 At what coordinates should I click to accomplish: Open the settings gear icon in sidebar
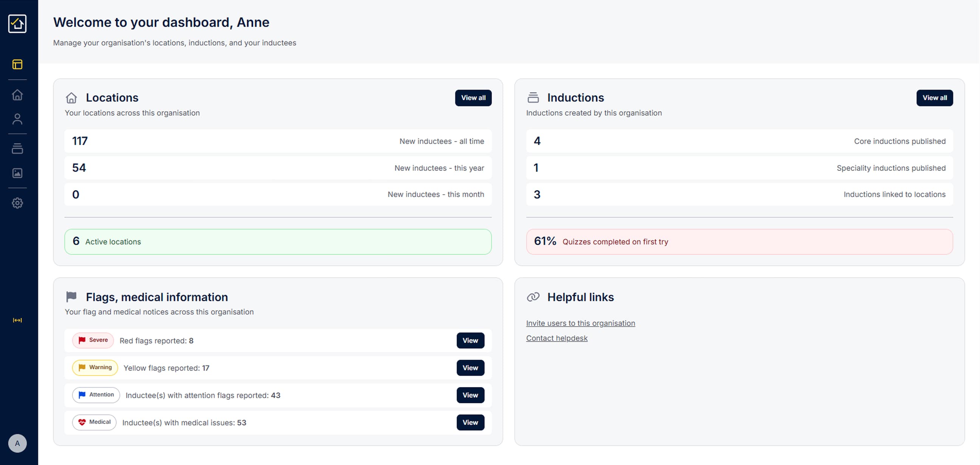click(17, 203)
